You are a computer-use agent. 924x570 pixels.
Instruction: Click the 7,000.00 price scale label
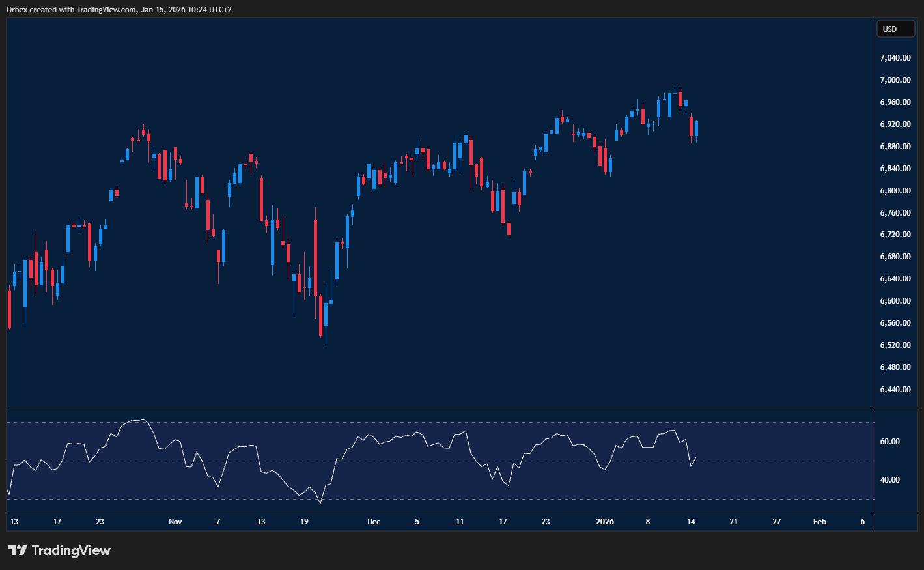895,80
